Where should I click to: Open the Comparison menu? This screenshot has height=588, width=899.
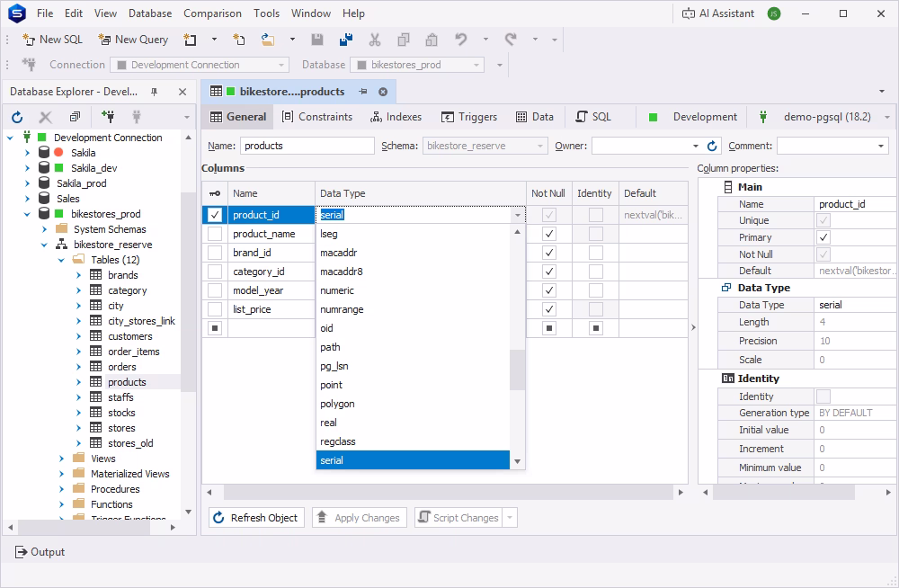click(x=212, y=13)
